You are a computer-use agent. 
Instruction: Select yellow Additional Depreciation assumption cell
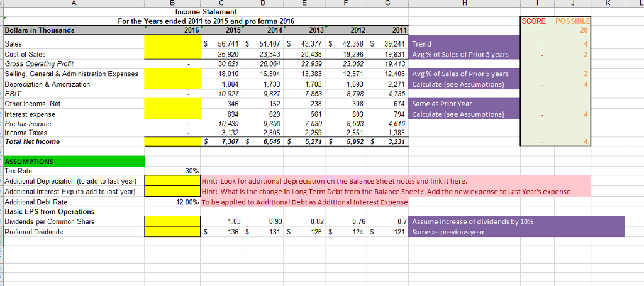(172, 181)
